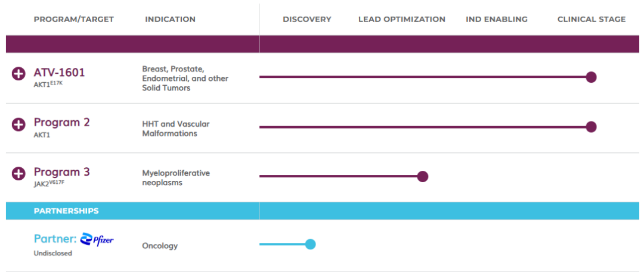Click the Partner label text
Viewport: 644px width, 275px height.
(55, 239)
